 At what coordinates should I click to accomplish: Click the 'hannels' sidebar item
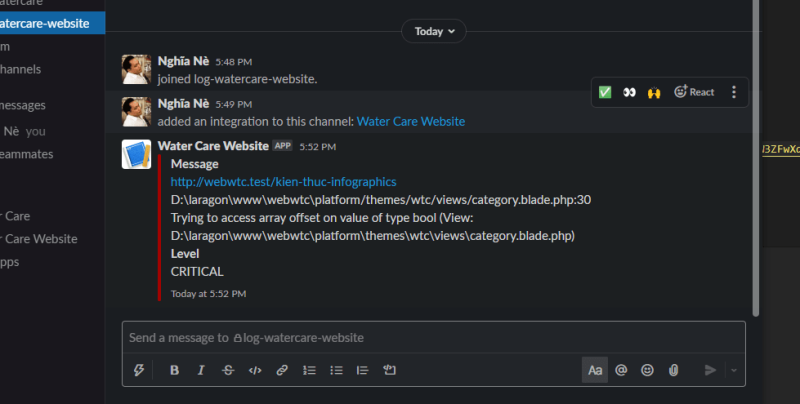[20, 69]
